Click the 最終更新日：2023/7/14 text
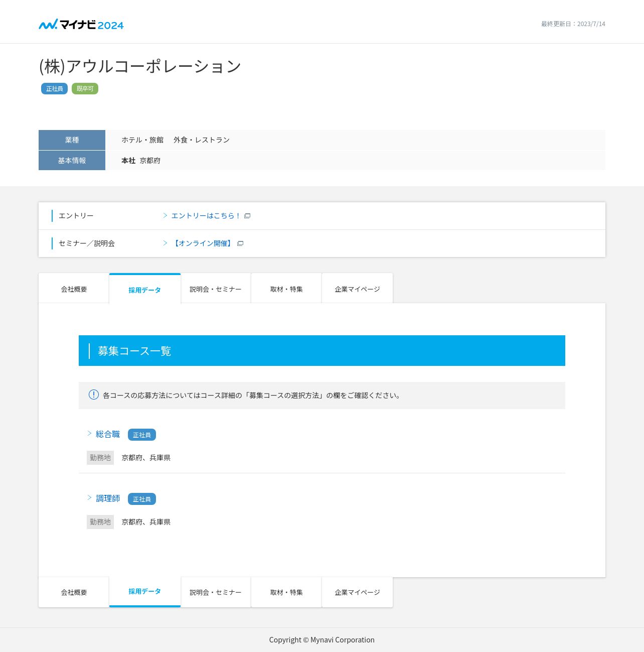Screen dimensions: 644x652 (x=573, y=24)
